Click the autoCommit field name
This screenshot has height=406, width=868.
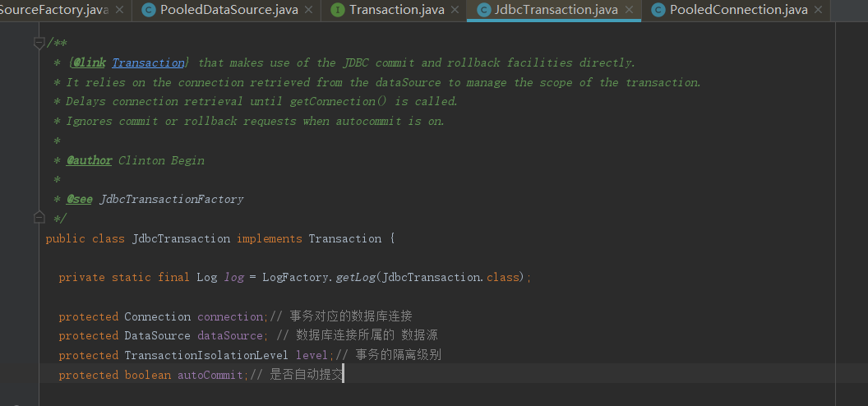pyautogui.click(x=210, y=375)
